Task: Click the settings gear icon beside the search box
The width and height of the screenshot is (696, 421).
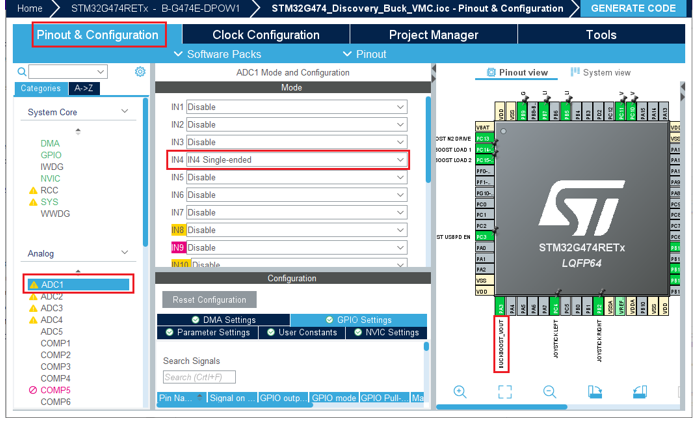Action: point(140,71)
